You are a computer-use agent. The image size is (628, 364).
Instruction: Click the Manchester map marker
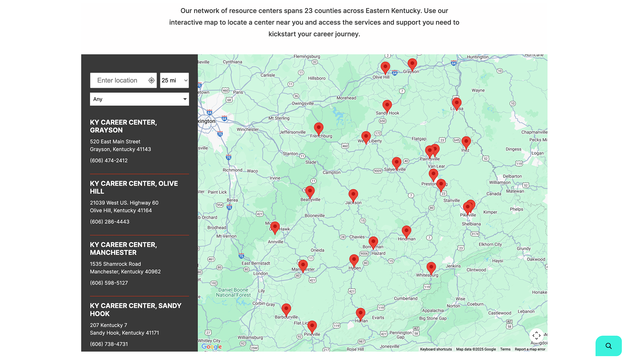coord(303,266)
